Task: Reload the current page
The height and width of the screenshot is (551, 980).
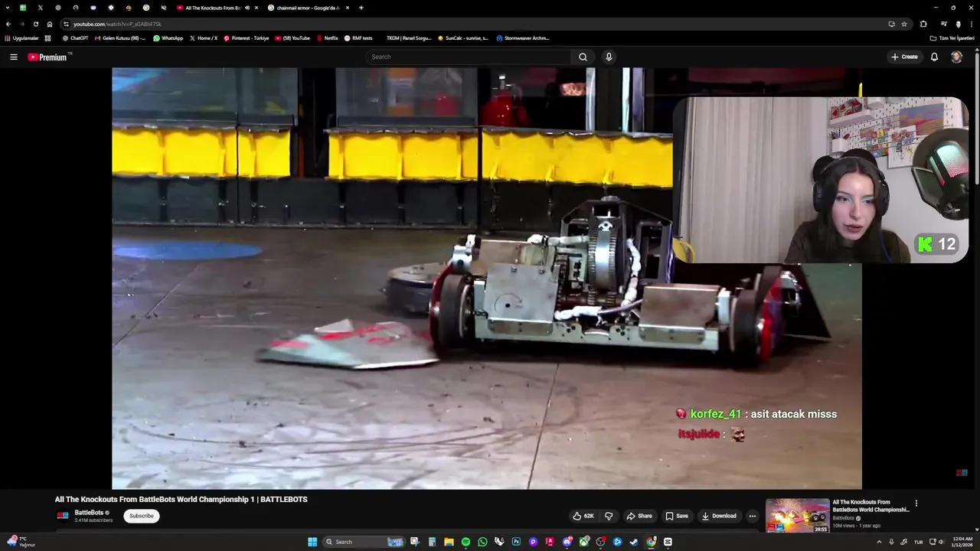Action: pos(35,24)
